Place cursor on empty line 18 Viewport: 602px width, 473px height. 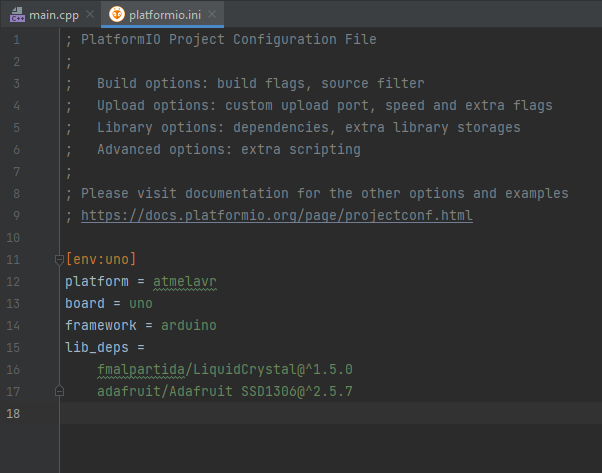tap(300, 414)
